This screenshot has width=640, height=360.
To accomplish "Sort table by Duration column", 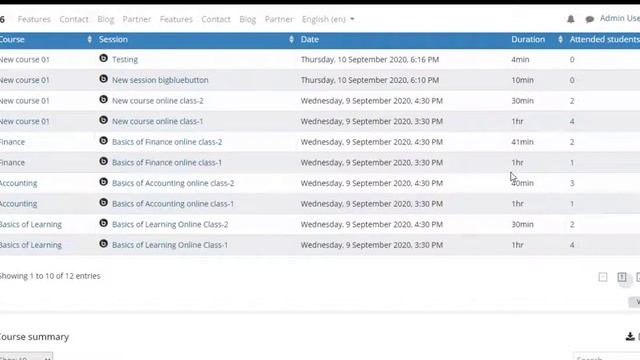I will (x=560, y=40).
